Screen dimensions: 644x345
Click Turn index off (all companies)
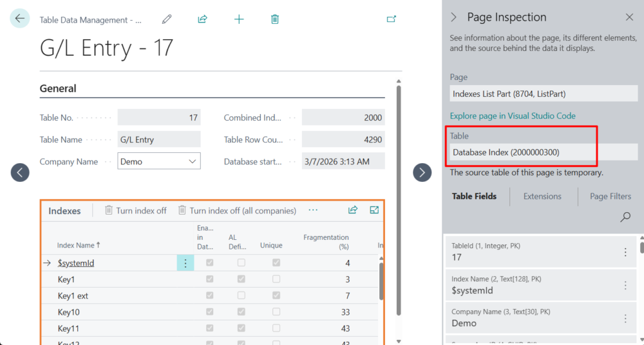pyautogui.click(x=236, y=211)
